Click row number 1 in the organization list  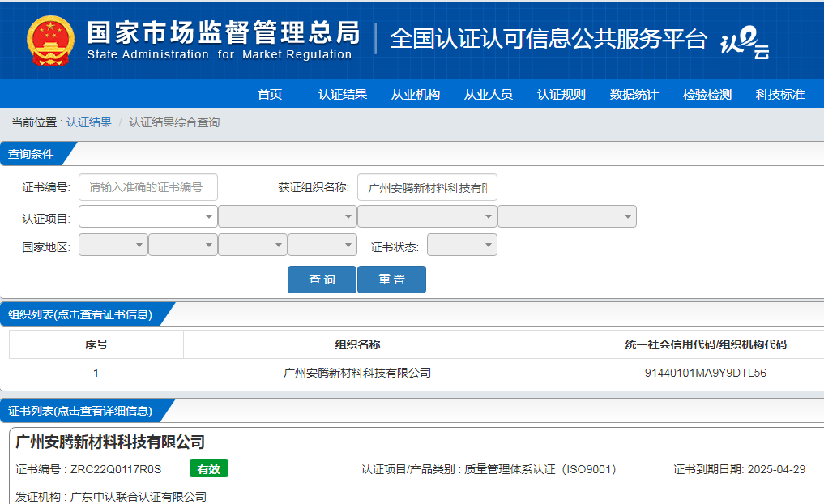point(96,374)
